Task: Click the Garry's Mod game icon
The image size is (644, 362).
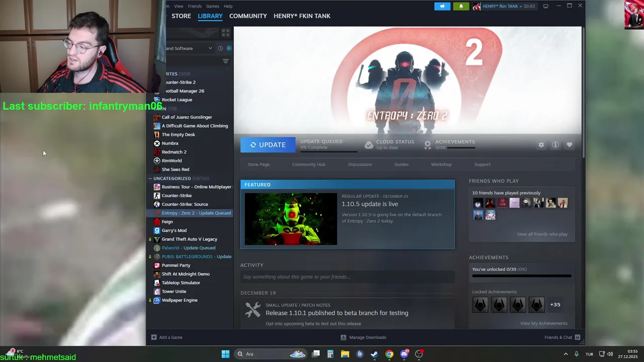Action: [x=157, y=230]
